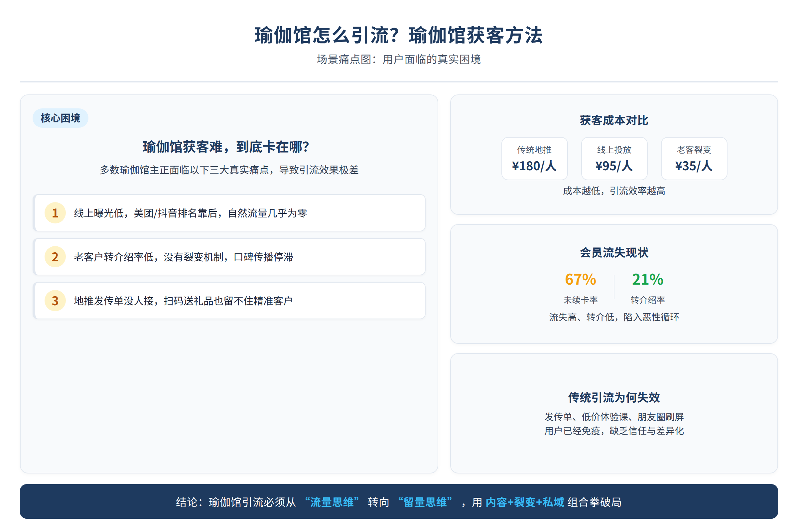Click the 未续卡率 label

[581, 300]
